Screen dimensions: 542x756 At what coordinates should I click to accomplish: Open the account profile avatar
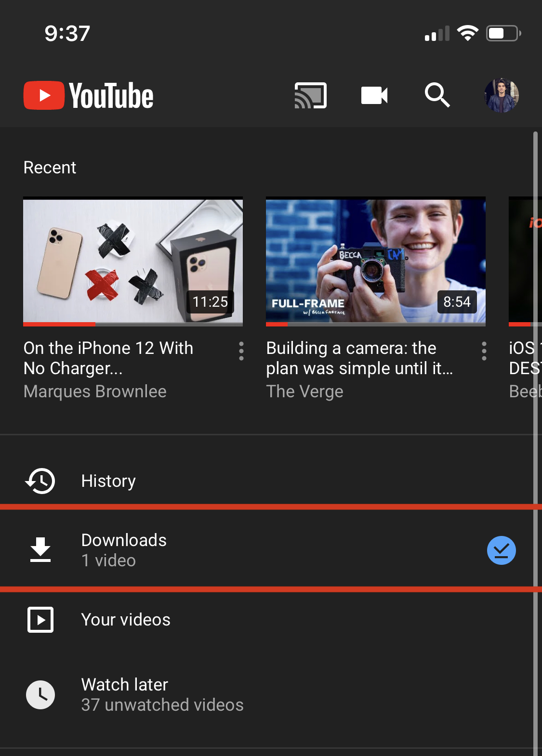pos(502,95)
